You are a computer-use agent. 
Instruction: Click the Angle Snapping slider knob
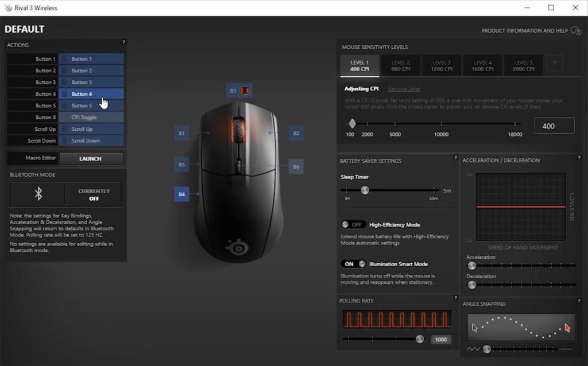487,349
